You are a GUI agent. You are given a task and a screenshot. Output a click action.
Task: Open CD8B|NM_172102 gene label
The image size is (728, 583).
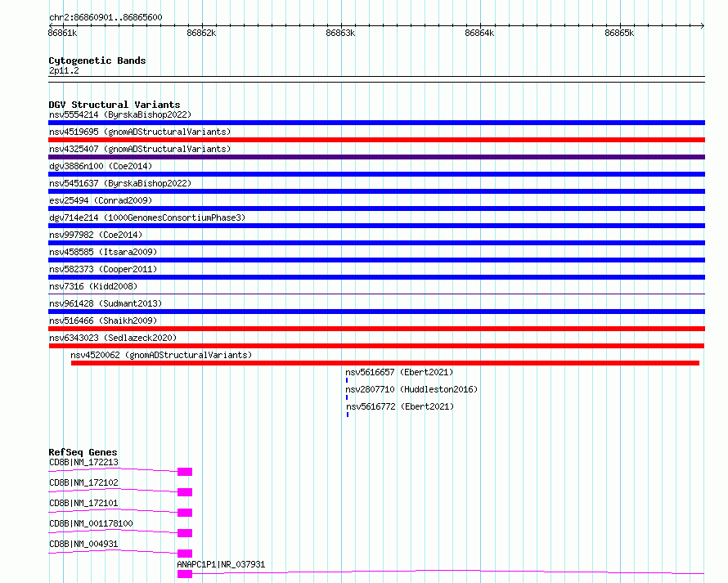tap(83, 482)
